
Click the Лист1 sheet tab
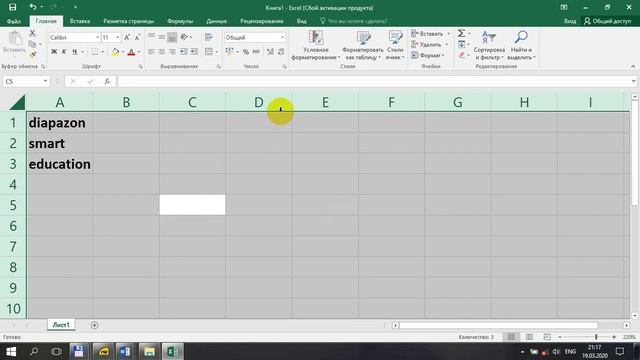tap(61, 325)
